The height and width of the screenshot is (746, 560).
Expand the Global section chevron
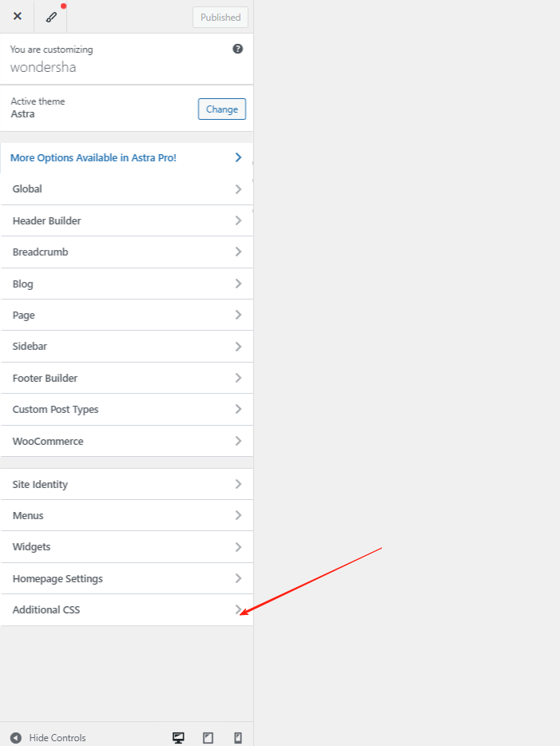[238, 189]
